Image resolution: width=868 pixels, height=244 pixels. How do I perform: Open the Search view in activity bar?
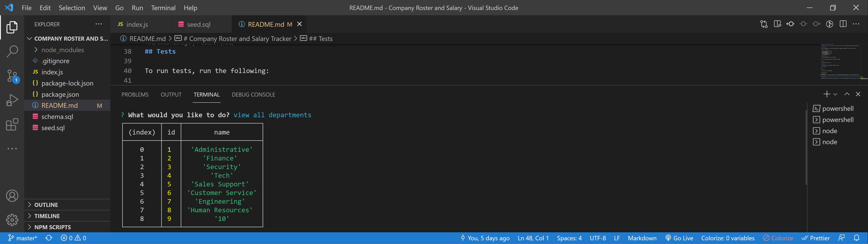(x=12, y=51)
